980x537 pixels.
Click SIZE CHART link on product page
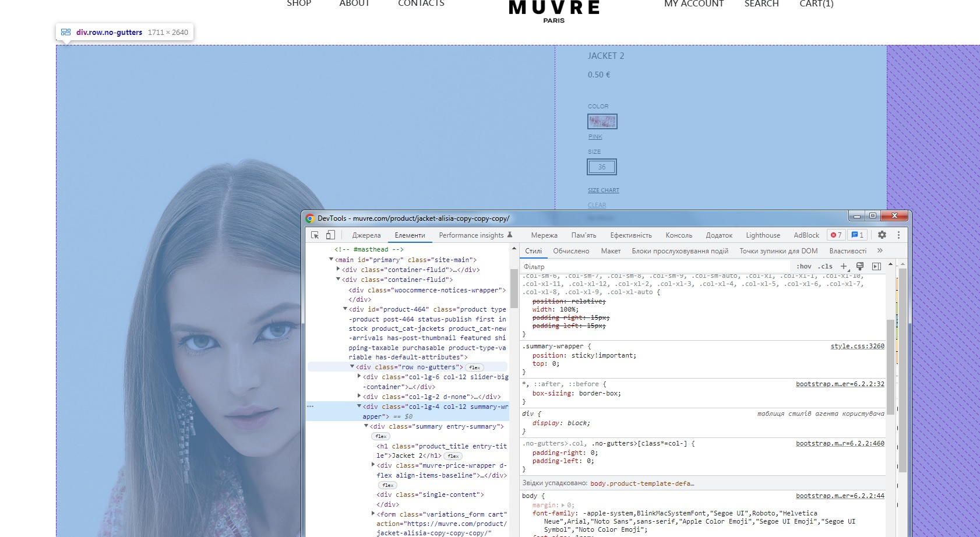pyautogui.click(x=603, y=190)
